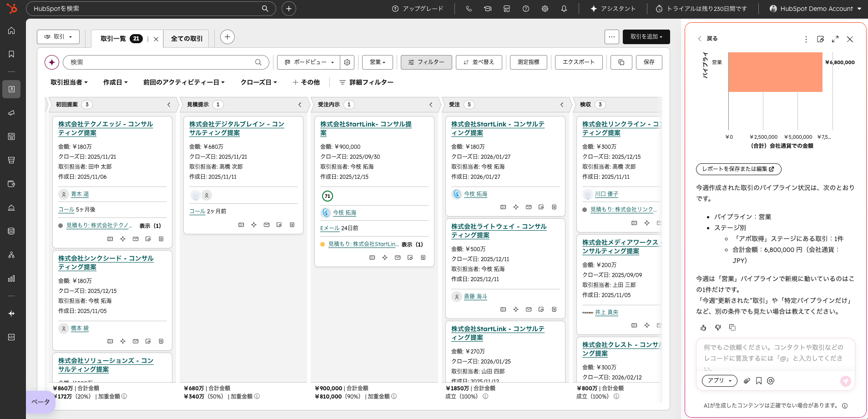The image size is (868, 419).
Task: Click the board view settings gear icon
Action: tap(347, 62)
